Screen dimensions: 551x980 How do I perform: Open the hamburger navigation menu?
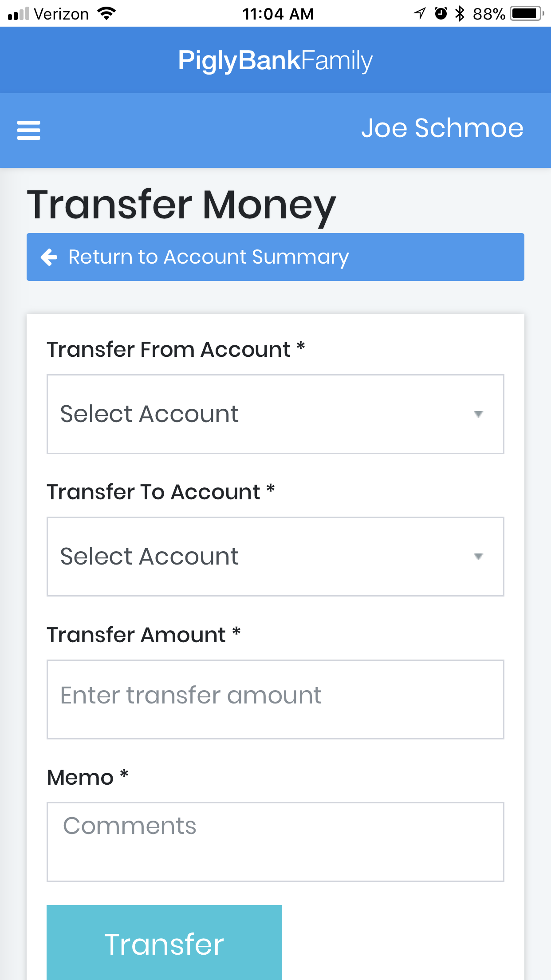click(x=29, y=130)
